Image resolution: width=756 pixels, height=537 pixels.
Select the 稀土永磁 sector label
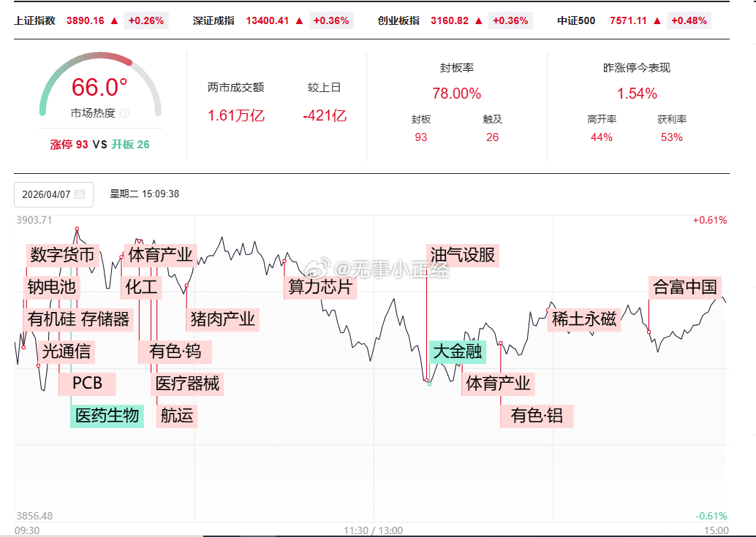tap(584, 319)
